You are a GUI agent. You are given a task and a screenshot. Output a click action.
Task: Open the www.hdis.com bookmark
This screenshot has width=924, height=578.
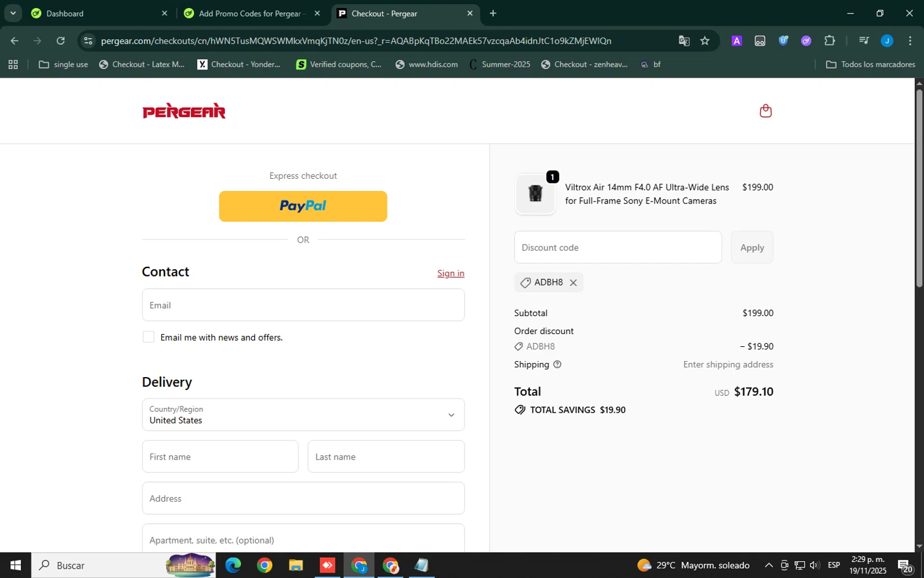pyautogui.click(x=427, y=65)
